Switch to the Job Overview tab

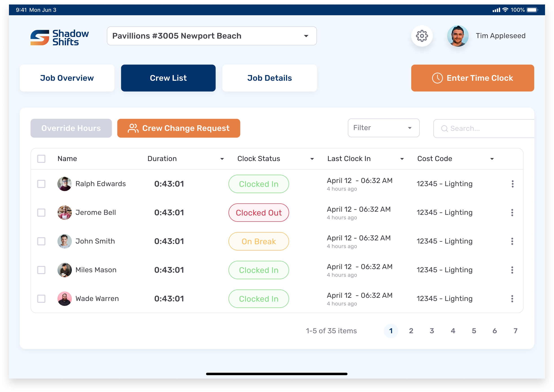click(67, 78)
